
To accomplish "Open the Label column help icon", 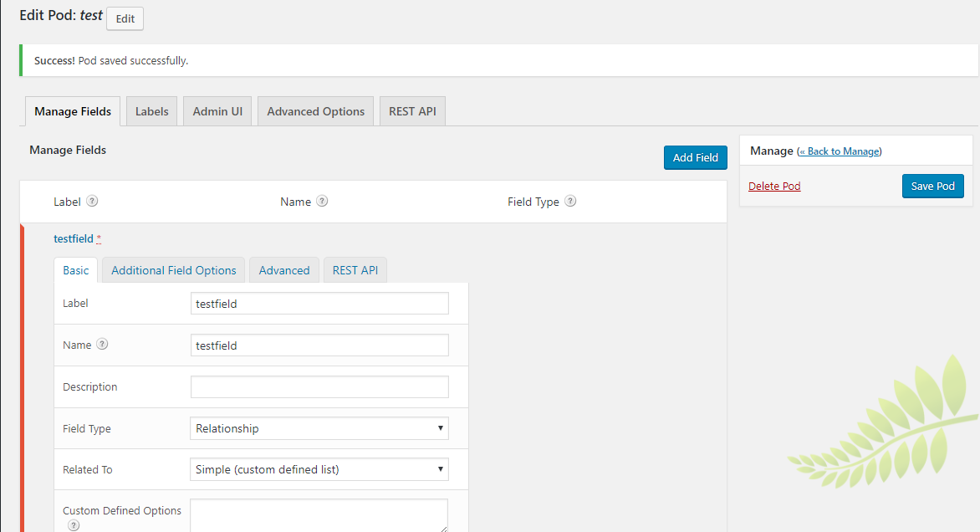I will 92,201.
